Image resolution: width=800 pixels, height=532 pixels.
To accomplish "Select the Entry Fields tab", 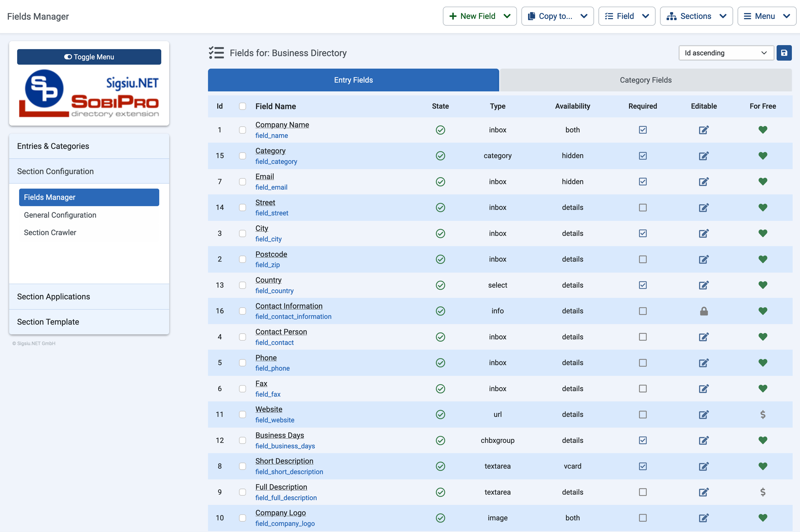I will tap(353, 80).
